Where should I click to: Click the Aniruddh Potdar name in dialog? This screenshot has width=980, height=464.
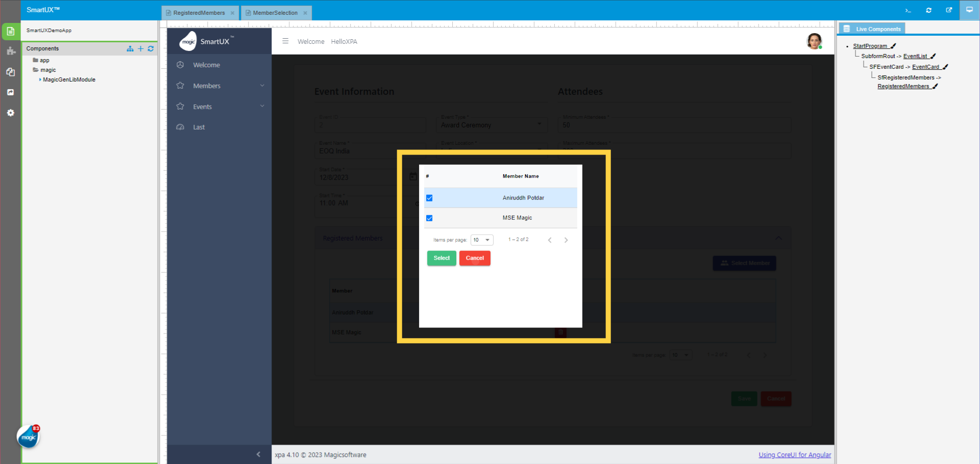click(x=523, y=198)
